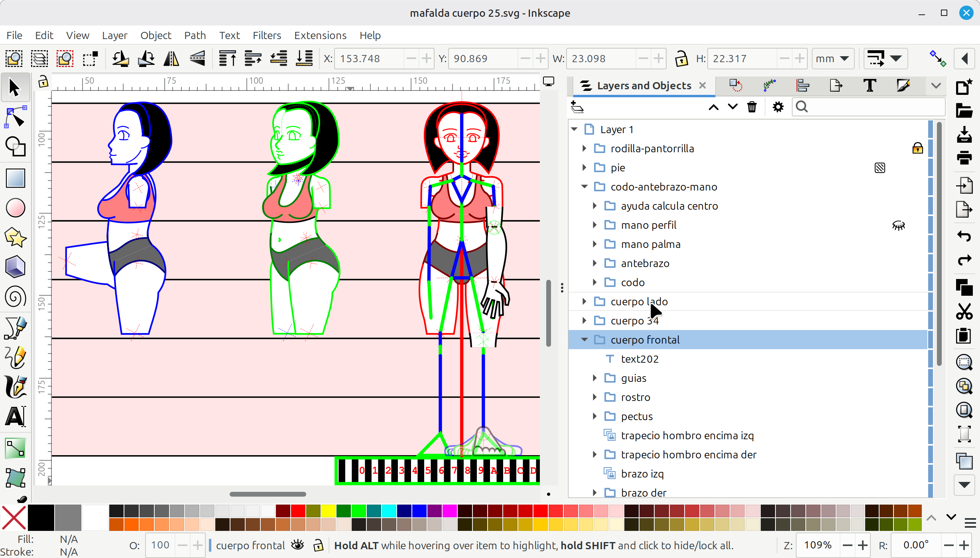Screen dimensions: 980x558
Task: Open layers panel settings gear
Action: click(x=778, y=107)
